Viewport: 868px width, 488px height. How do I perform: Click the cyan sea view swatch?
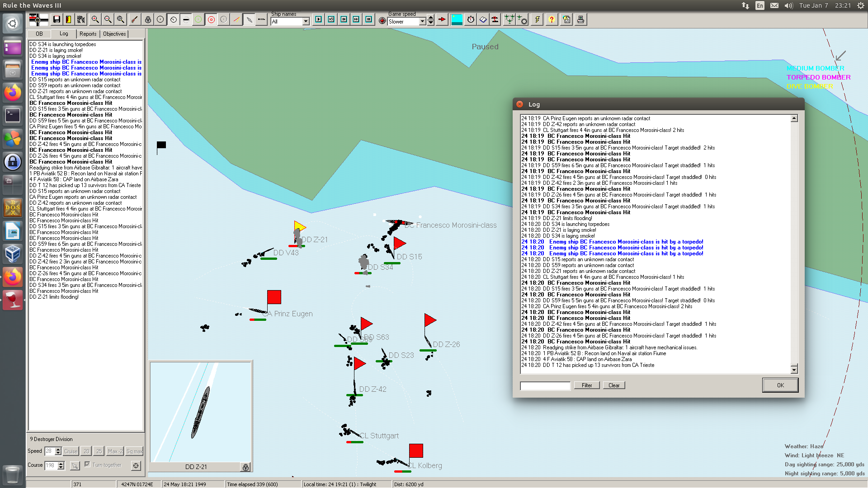click(457, 19)
